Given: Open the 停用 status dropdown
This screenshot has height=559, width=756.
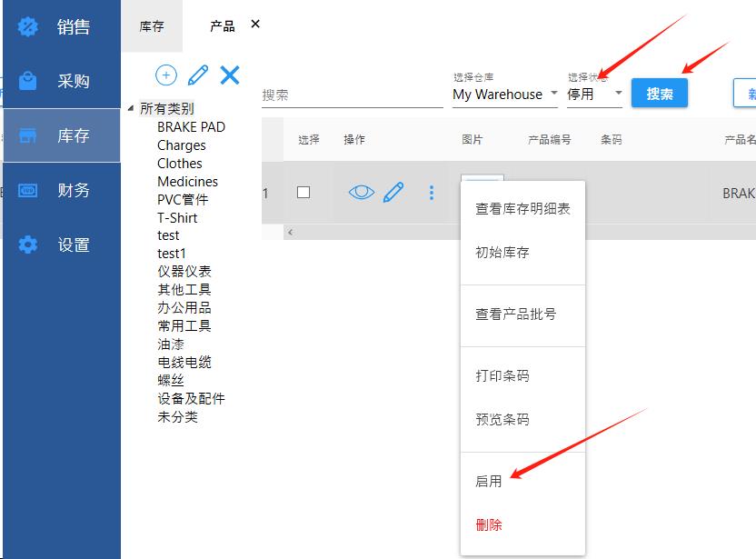Looking at the screenshot, I should pos(594,95).
